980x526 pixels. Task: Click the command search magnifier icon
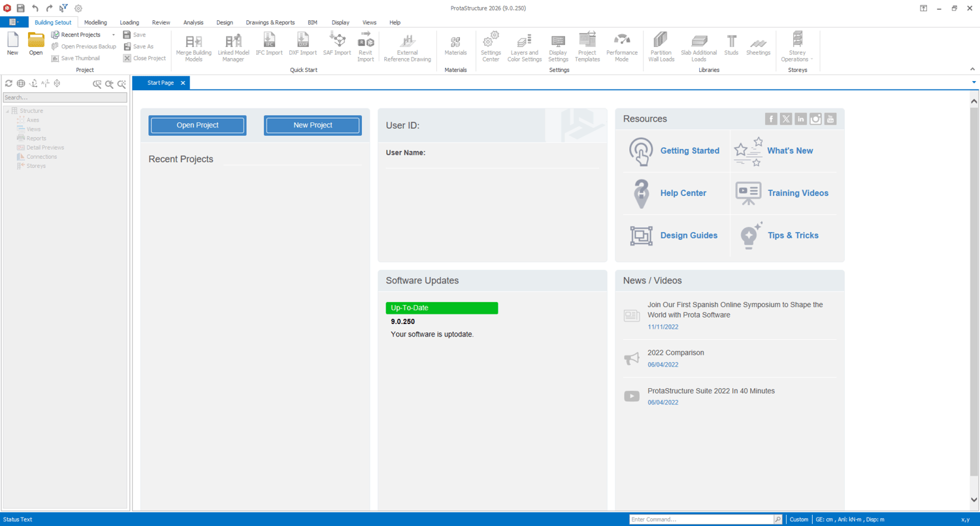click(x=777, y=519)
